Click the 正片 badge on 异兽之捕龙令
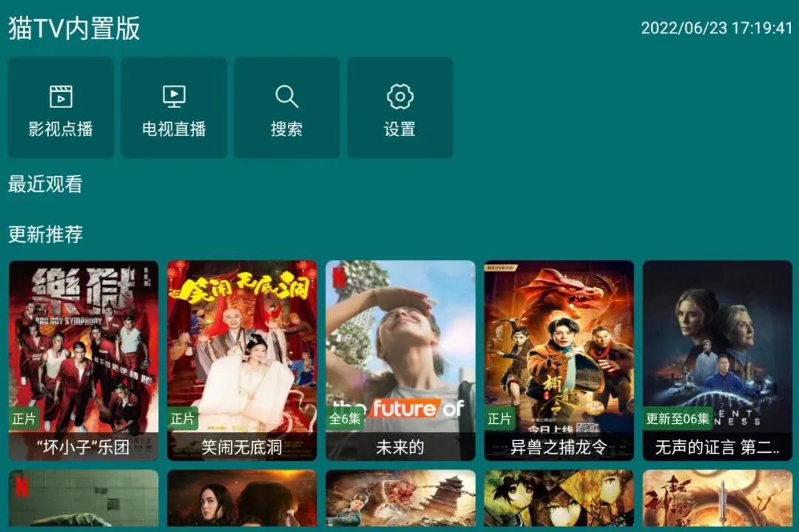This screenshot has height=532, width=799. click(x=499, y=419)
